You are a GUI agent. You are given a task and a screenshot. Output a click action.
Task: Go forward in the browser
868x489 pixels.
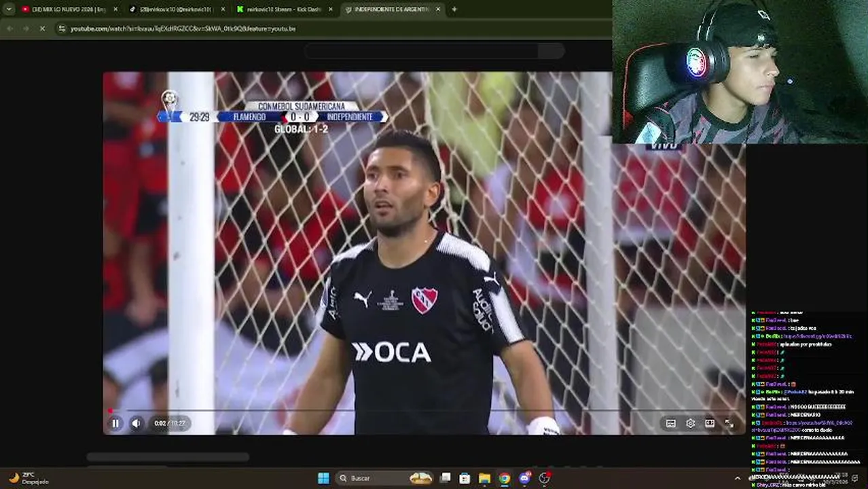(26, 29)
